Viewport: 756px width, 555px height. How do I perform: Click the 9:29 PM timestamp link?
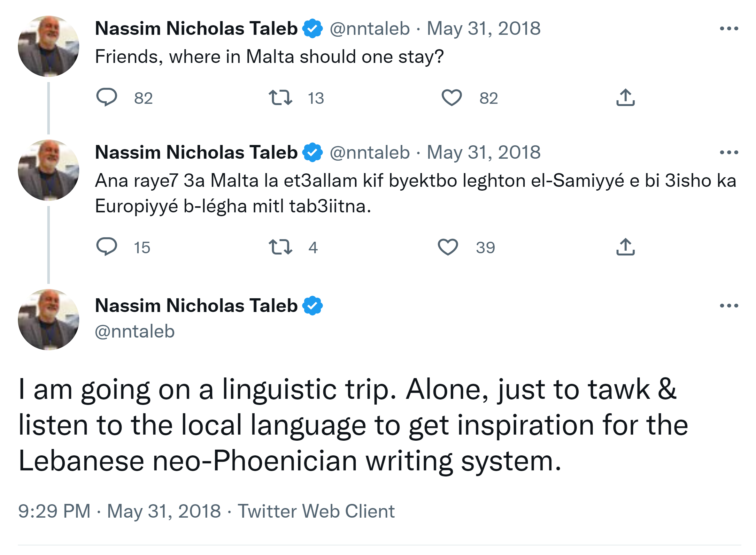pos(54,511)
